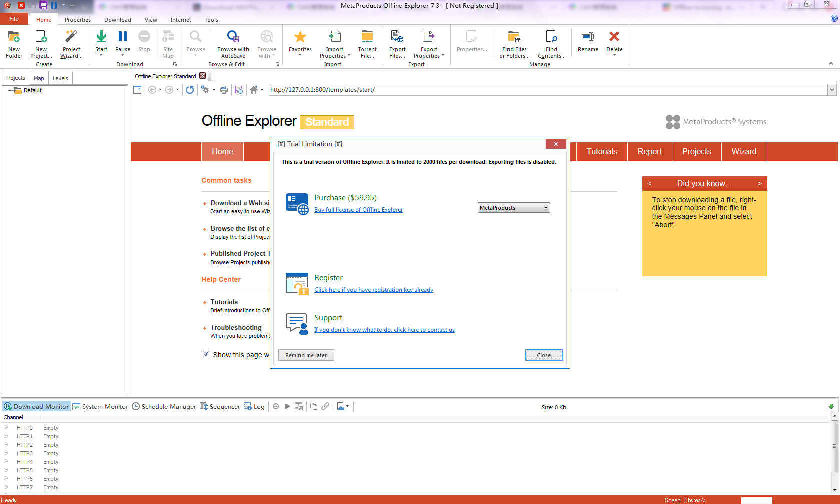This screenshot has width=840, height=504.
Task: Launch the Project Wizard tool
Action: [71, 44]
